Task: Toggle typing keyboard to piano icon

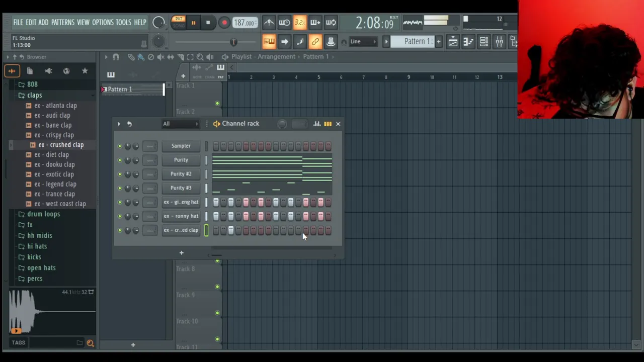Action: pos(269,41)
